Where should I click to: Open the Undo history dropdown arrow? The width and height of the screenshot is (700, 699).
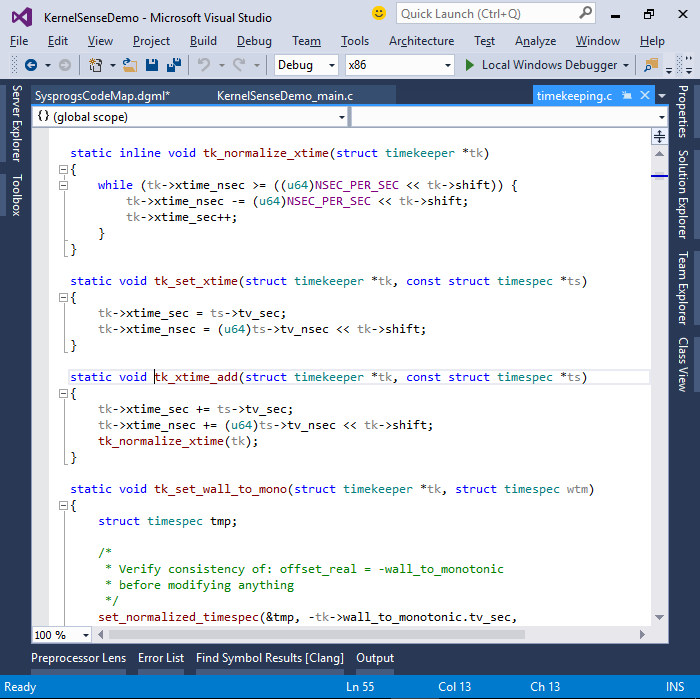click(x=221, y=65)
